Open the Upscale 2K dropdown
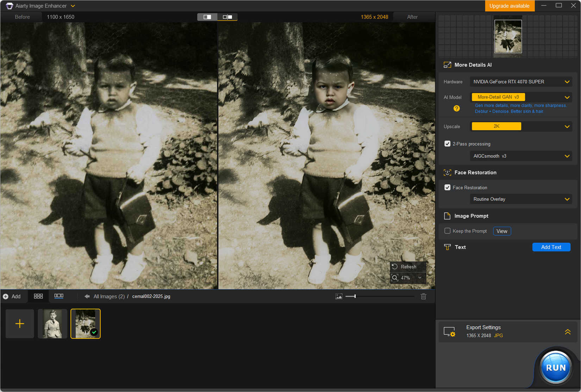Image resolution: width=581 pixels, height=392 pixels. pos(521,126)
